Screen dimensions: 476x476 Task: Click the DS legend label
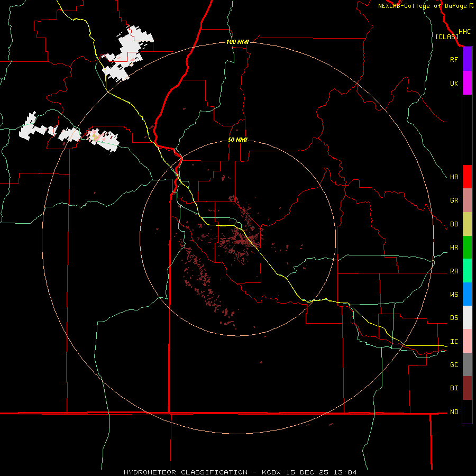454,318
